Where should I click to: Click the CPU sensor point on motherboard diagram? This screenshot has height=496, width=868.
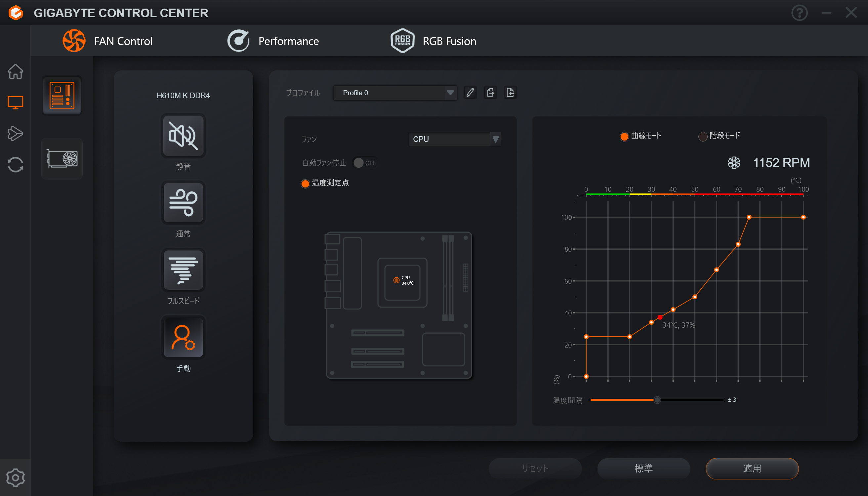click(396, 280)
